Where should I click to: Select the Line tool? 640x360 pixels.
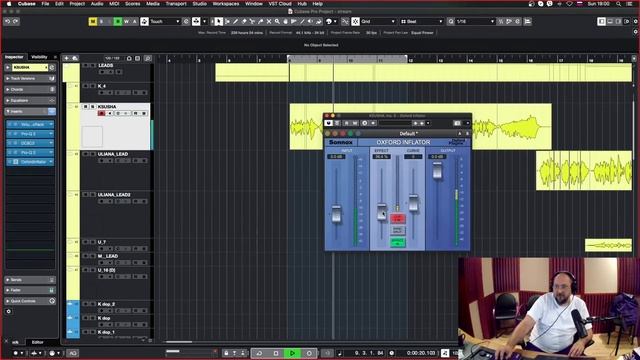pyautogui.click(x=302, y=21)
